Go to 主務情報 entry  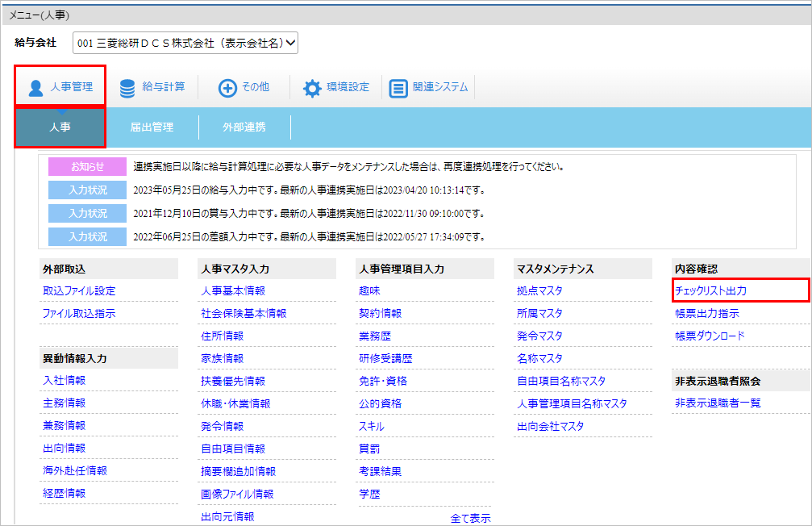click(65, 403)
